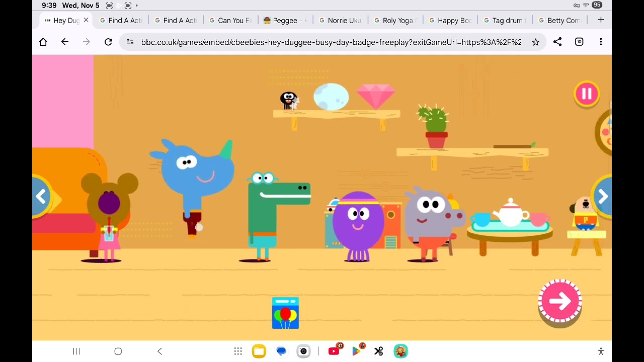The width and height of the screenshot is (644, 362).
Task: Open the Betty Com browser tab
Action: tap(559, 20)
